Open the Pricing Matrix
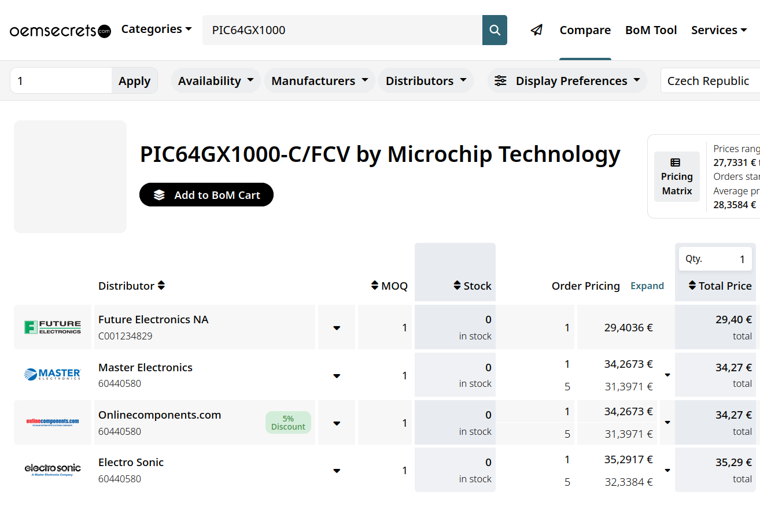760x532 pixels. [x=677, y=176]
